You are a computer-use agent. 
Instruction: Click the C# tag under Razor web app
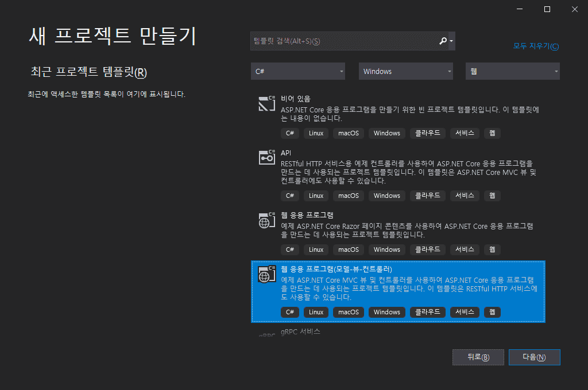pyautogui.click(x=290, y=249)
